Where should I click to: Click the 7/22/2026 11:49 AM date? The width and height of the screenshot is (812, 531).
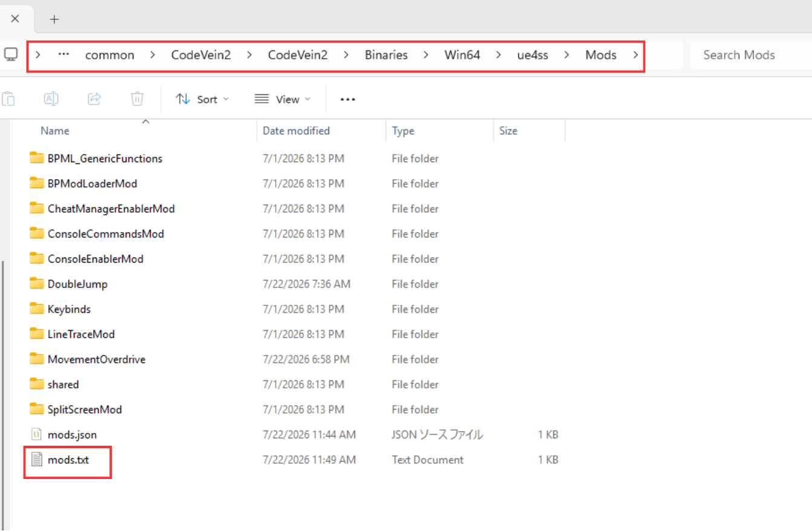coord(310,460)
